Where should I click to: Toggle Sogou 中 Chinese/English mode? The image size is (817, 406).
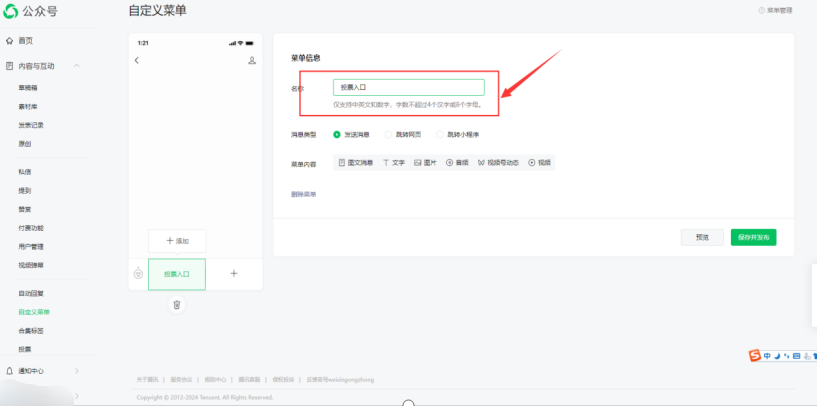(x=767, y=356)
